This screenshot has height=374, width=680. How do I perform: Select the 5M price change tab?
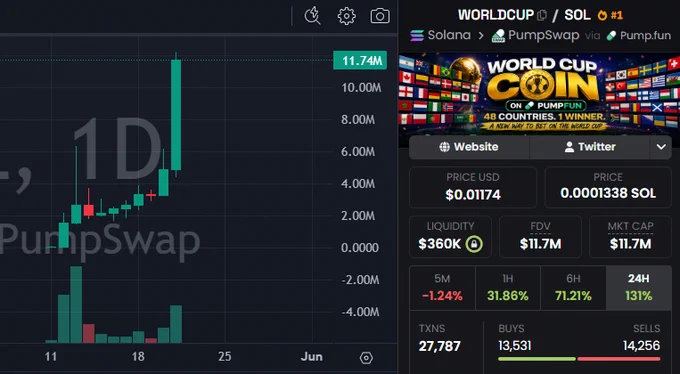point(442,288)
